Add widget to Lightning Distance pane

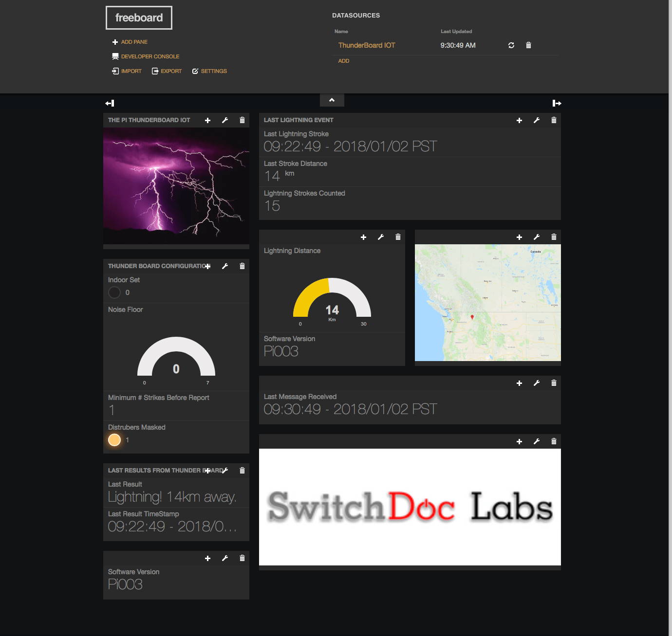click(x=364, y=237)
